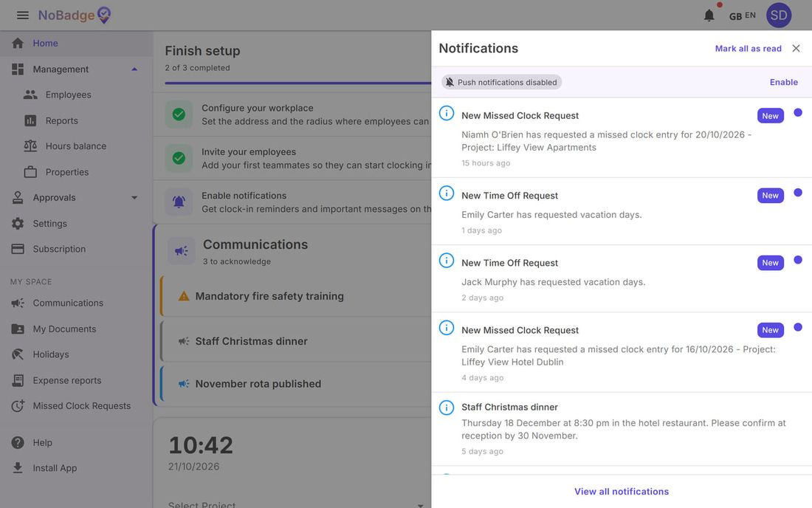Click the Finish setup progress bar
The width and height of the screenshot is (812, 508).
pos(297,83)
